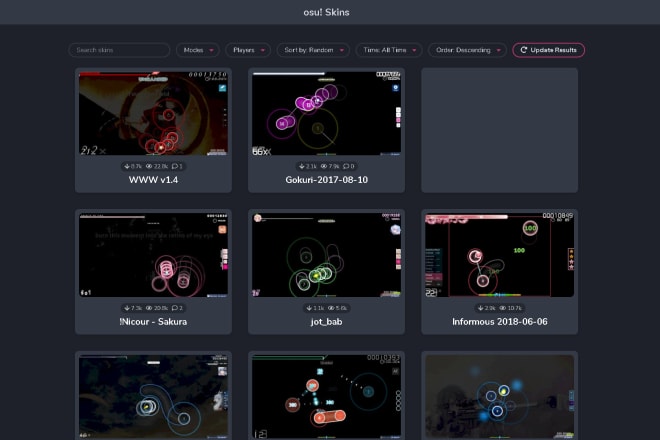Click the Players dropdown arrow
The height and width of the screenshot is (440, 660).
pos(263,51)
